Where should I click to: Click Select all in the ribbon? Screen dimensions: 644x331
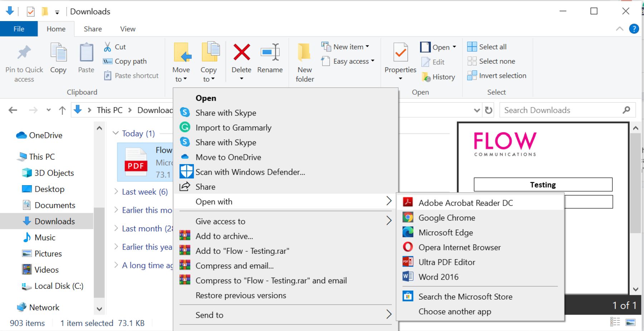point(487,47)
